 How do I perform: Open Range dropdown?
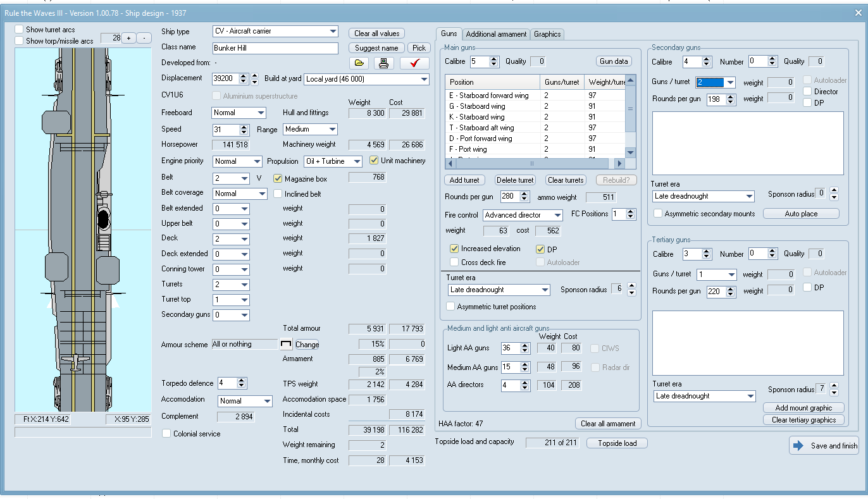[332, 129]
